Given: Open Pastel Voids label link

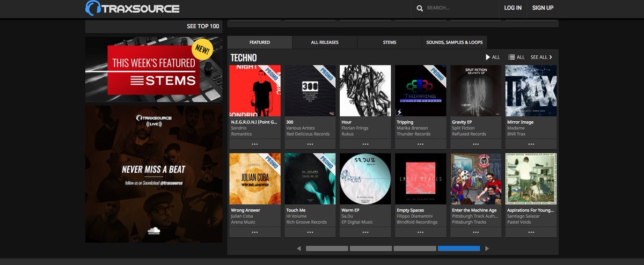Looking at the screenshot, I should click(x=520, y=222).
